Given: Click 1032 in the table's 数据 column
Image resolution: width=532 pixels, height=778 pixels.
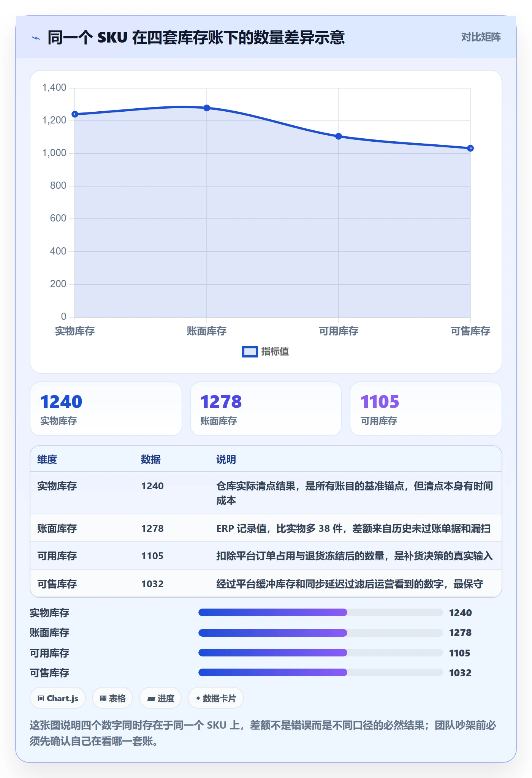Looking at the screenshot, I should click(x=152, y=584).
